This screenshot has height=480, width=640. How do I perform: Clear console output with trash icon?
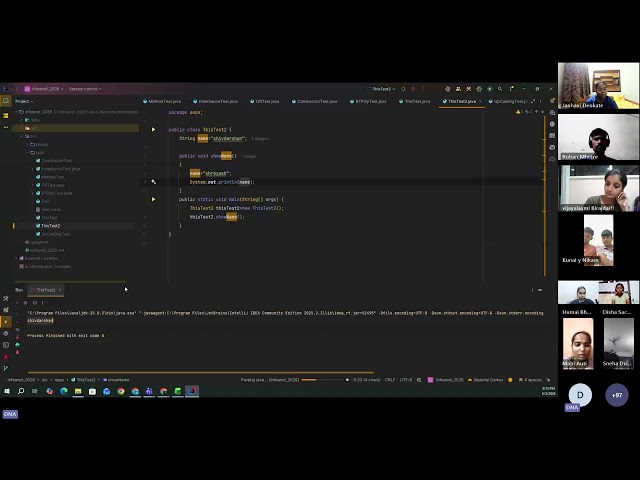(17, 352)
